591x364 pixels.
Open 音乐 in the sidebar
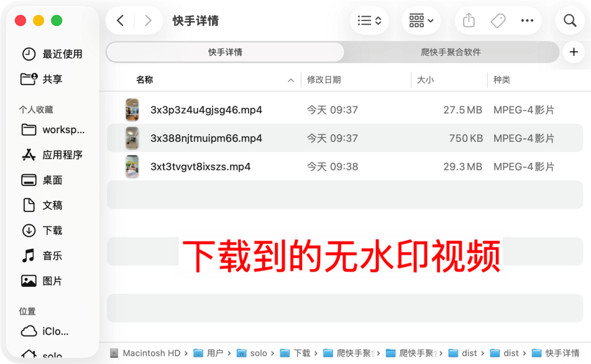pyautogui.click(x=53, y=256)
